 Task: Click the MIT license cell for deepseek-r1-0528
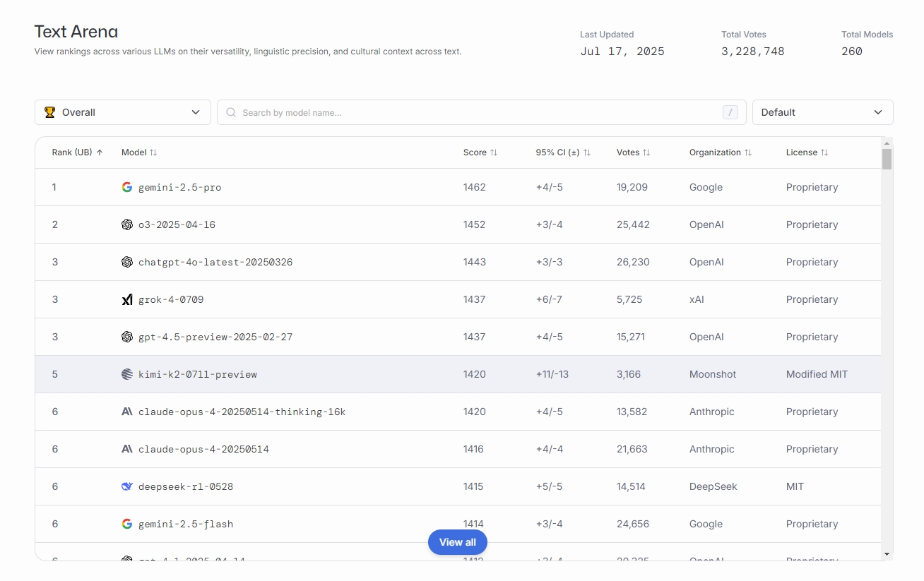795,486
